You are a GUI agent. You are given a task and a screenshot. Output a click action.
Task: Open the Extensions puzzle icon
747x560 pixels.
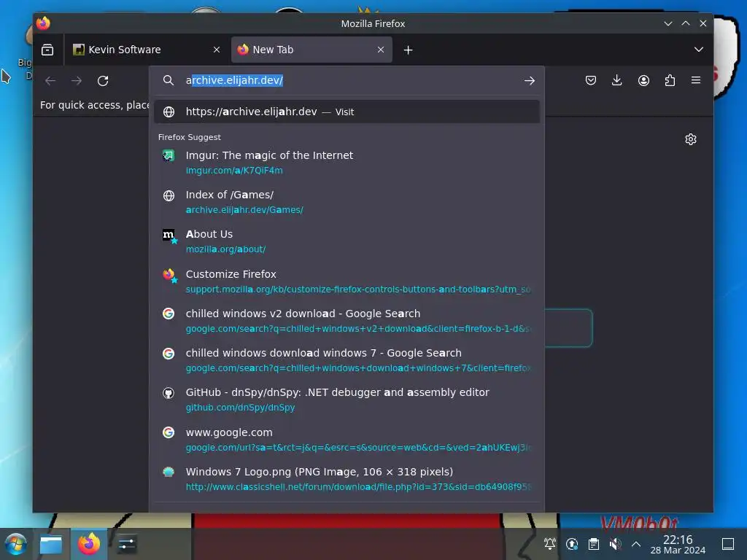point(670,80)
